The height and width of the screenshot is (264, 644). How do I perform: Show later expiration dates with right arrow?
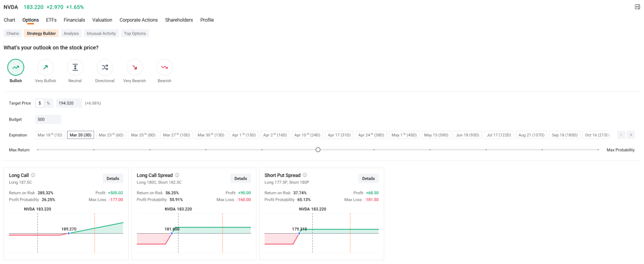tap(631, 135)
